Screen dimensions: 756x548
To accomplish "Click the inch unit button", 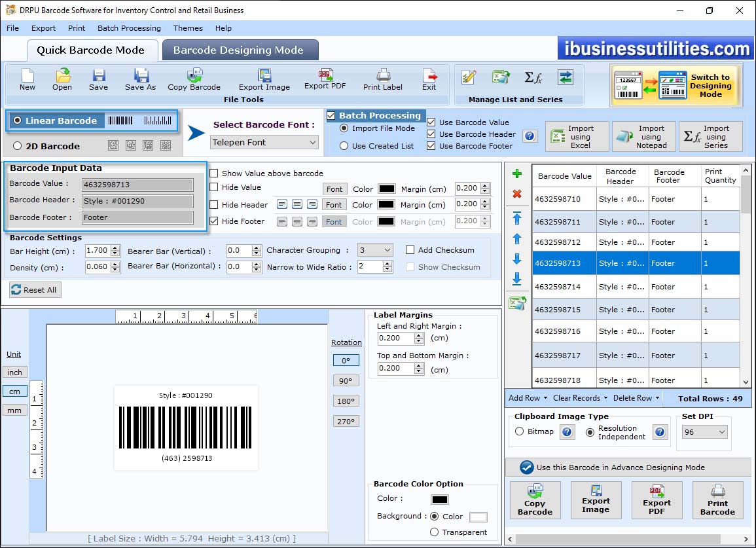I will pyautogui.click(x=14, y=373).
